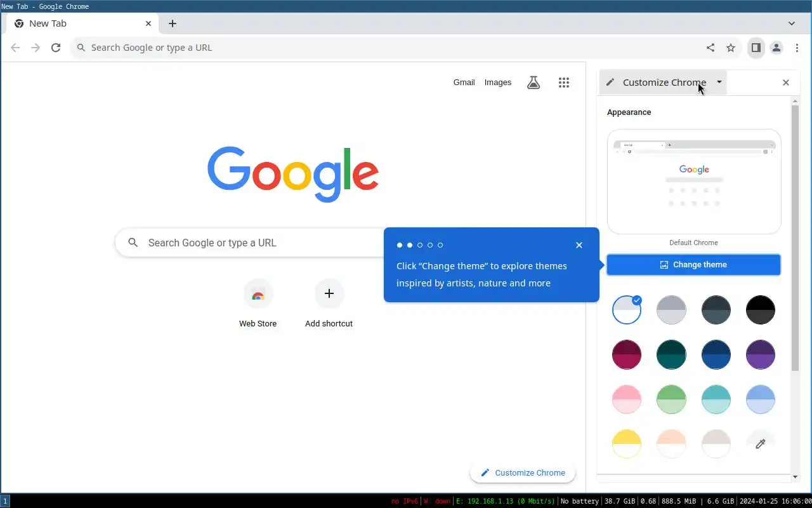Viewport: 812px width, 508px height.
Task: Toggle the side panel toolbar icon
Action: click(756, 48)
